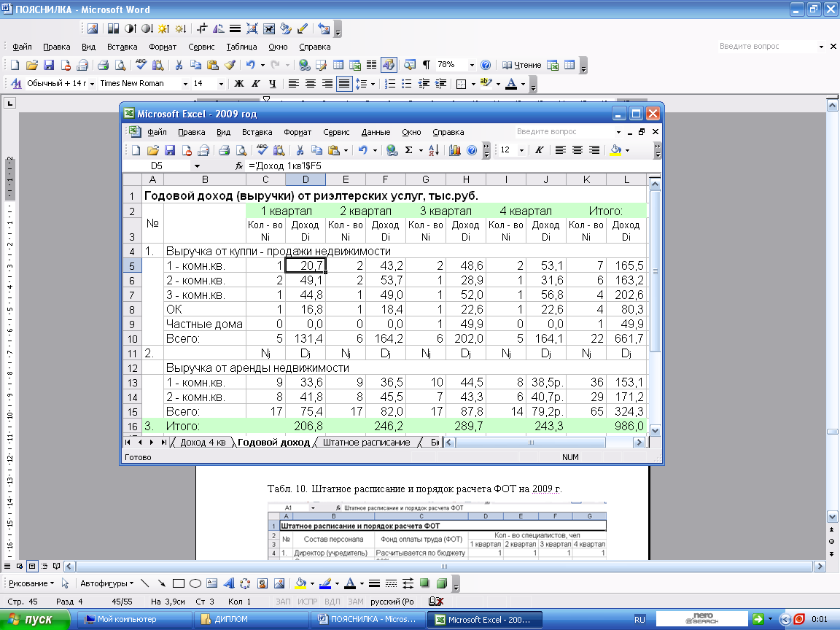Viewport: 840px width, 630px height.
Task: Open the Times New Roman font dropdown
Action: (x=185, y=84)
